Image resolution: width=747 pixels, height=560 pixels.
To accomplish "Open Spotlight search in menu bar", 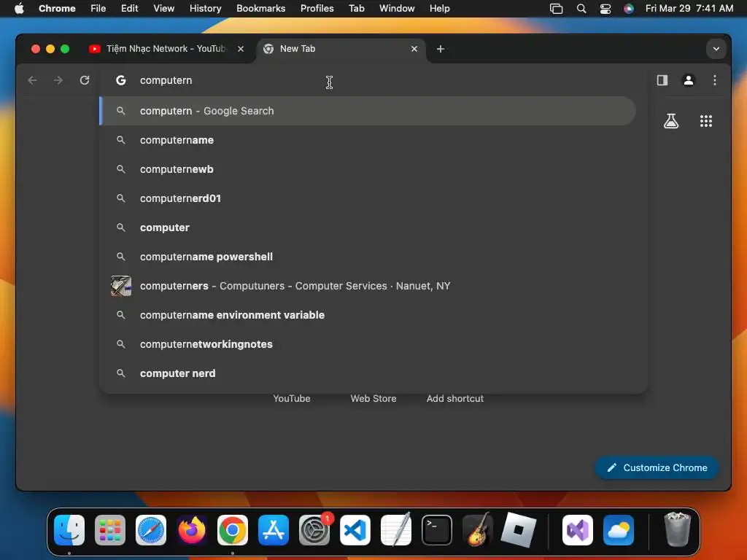I will [581, 9].
